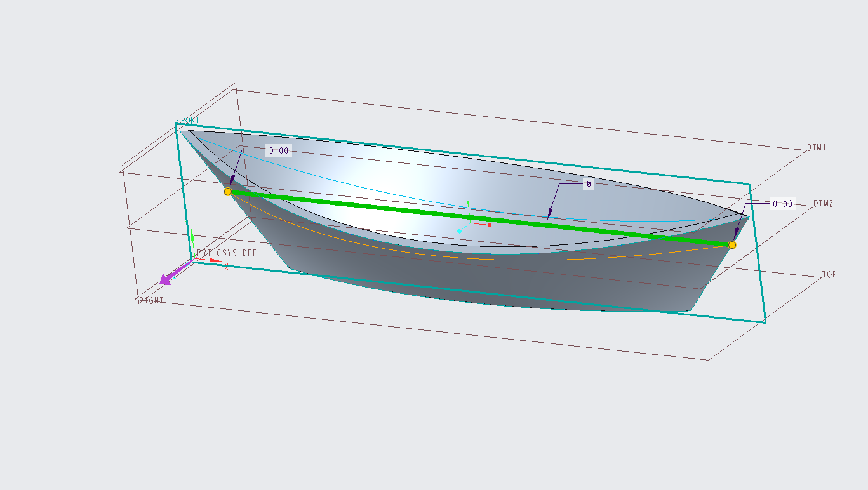
Task: Select the RIGHT datum plane label
Action: pos(151,300)
